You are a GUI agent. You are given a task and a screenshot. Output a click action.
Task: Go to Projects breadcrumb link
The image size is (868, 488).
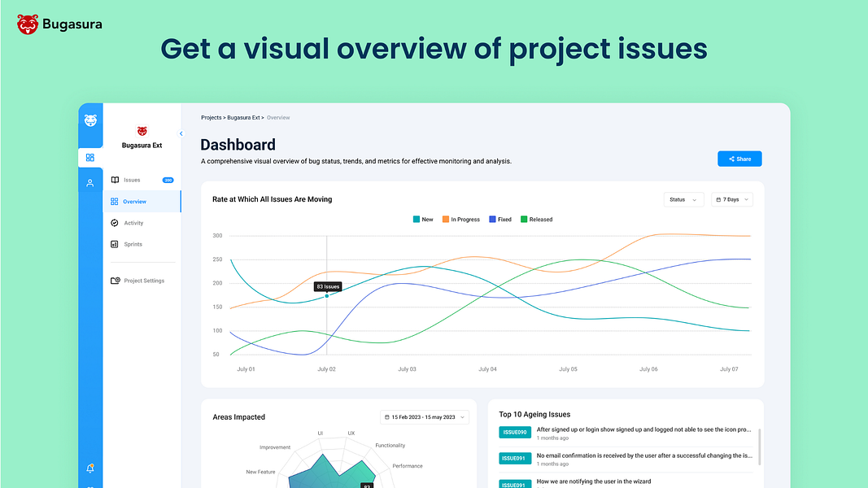click(x=211, y=117)
